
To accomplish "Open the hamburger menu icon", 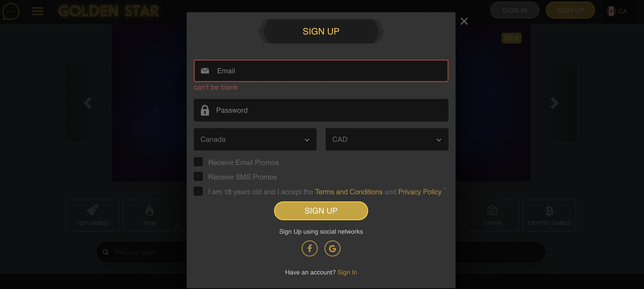I will 37,11.
